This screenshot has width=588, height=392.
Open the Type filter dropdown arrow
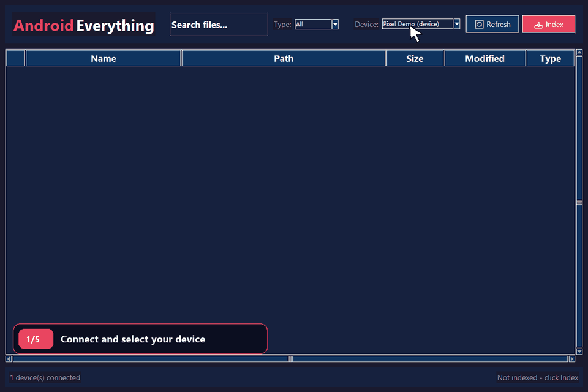coord(335,24)
